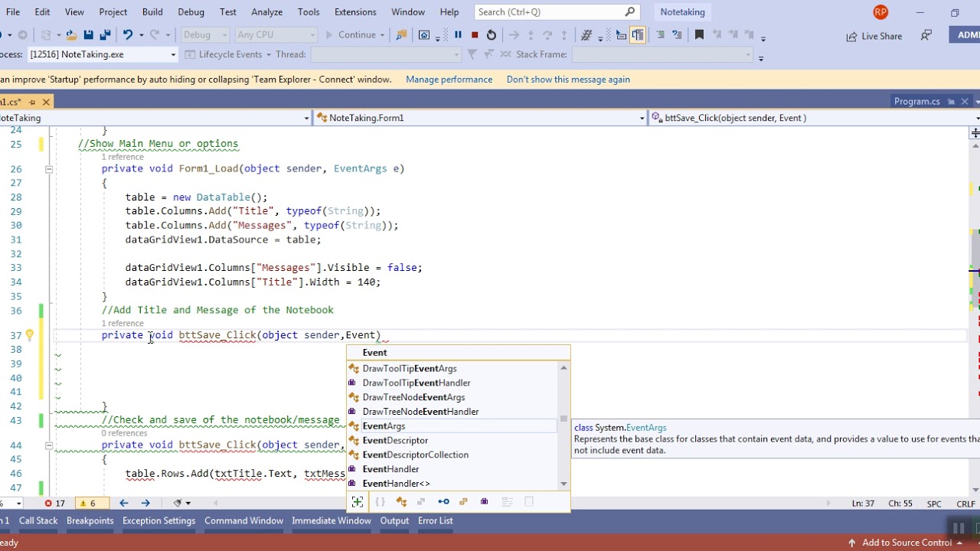This screenshot has width=980, height=551.
Task: Open the NoteTaking.Form1 type dropdown
Action: point(642,118)
